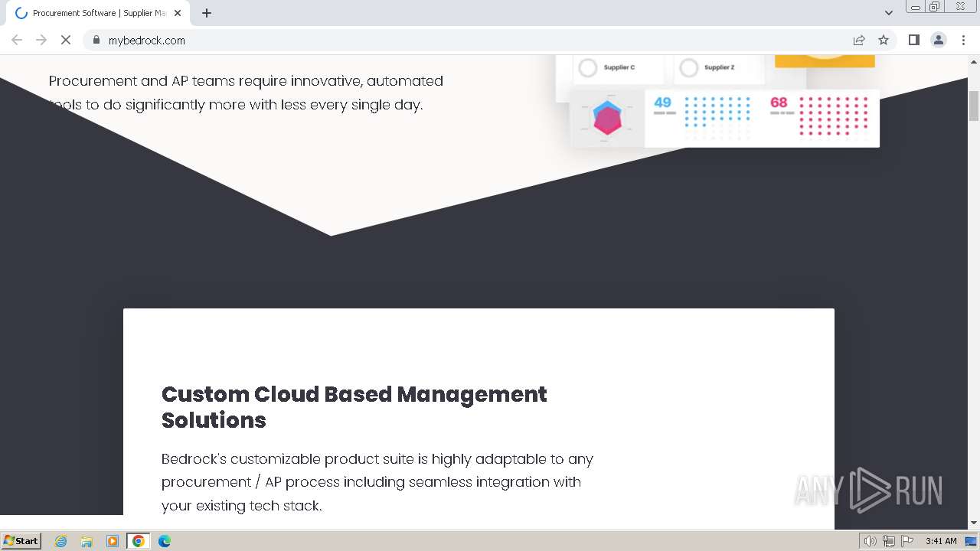Click the Custom Cloud Based Management Solutions heading
Screen dimensions: 980x551
tap(354, 407)
